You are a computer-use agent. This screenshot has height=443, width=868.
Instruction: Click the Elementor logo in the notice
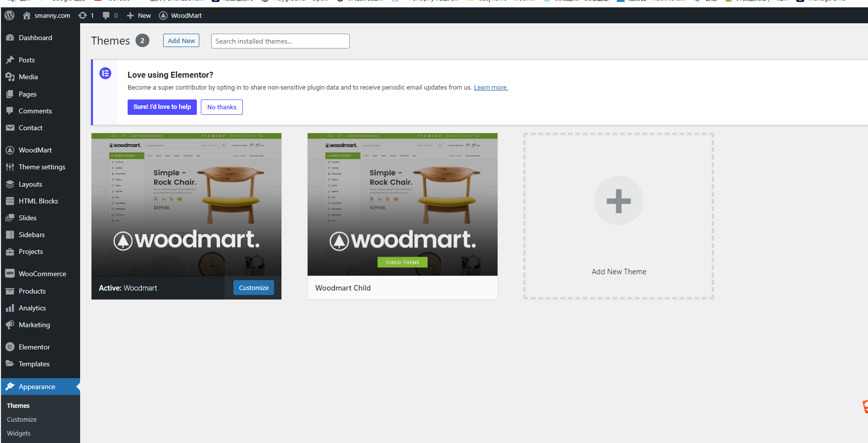(x=105, y=73)
